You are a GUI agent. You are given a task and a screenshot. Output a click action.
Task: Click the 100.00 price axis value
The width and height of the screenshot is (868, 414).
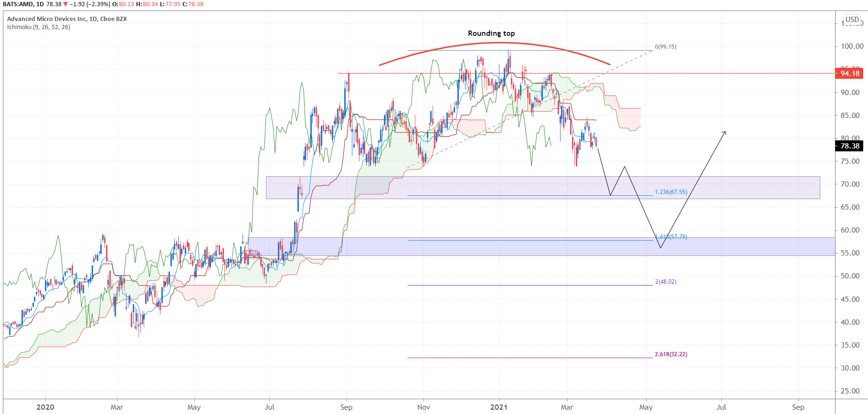(x=852, y=46)
